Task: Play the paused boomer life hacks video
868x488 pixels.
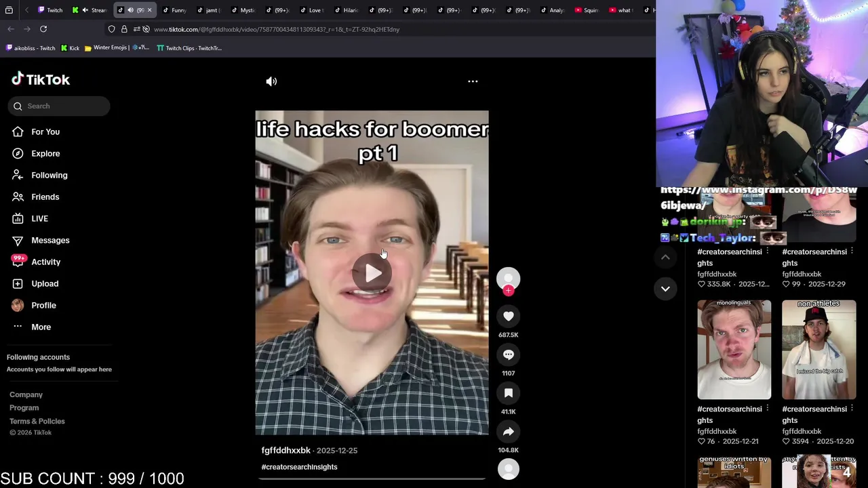Action: (x=372, y=273)
